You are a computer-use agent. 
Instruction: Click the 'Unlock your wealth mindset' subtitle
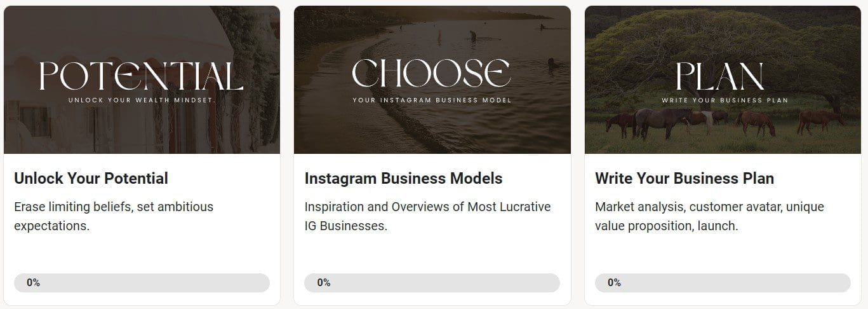(x=142, y=100)
